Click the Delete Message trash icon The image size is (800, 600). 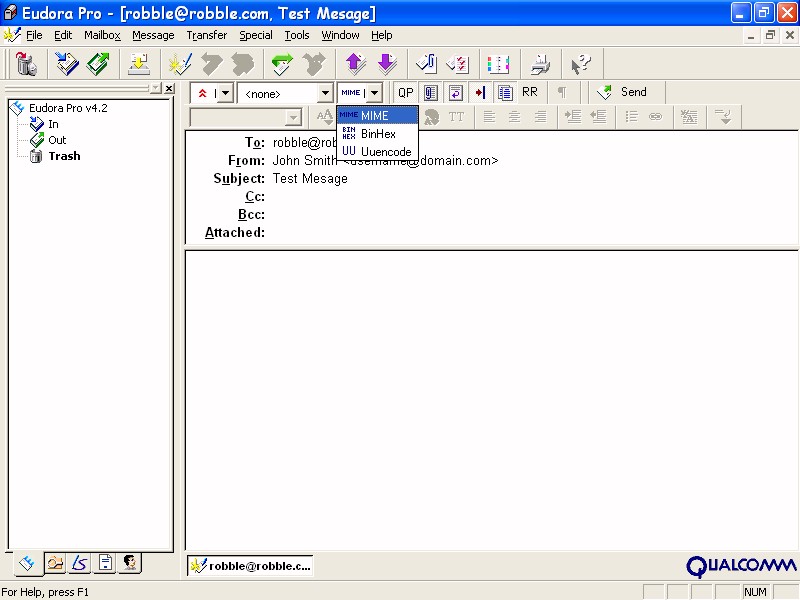coord(26,64)
